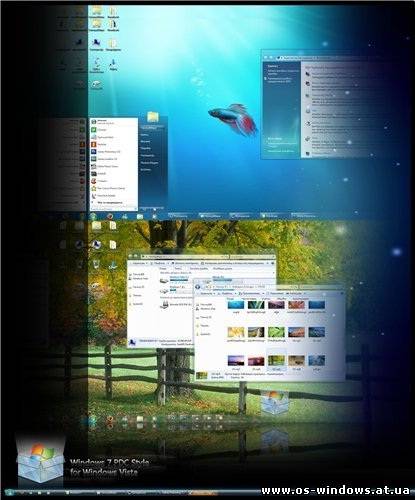Click the www.os-windows.at.ua watermark link
The height and width of the screenshot is (500, 415).
click(x=335, y=490)
